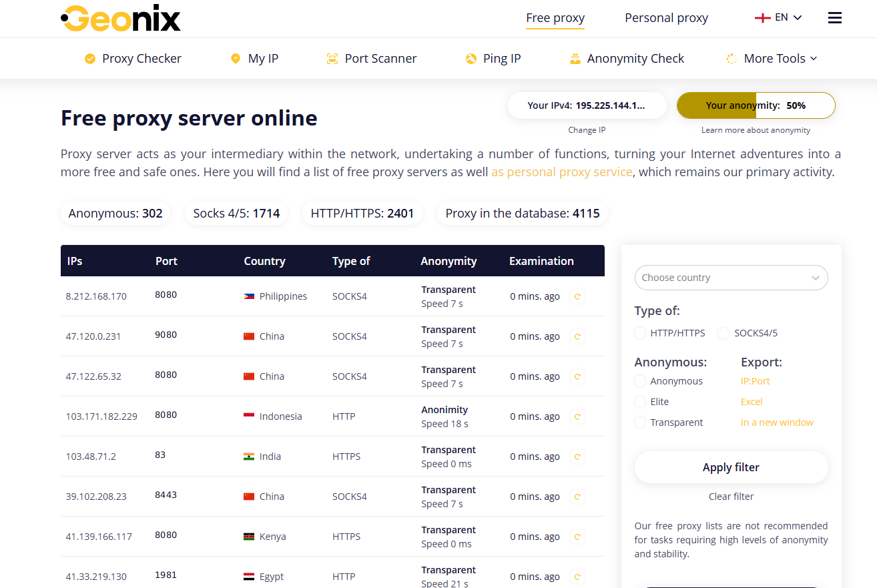Open the Free proxy tab

[x=555, y=18]
